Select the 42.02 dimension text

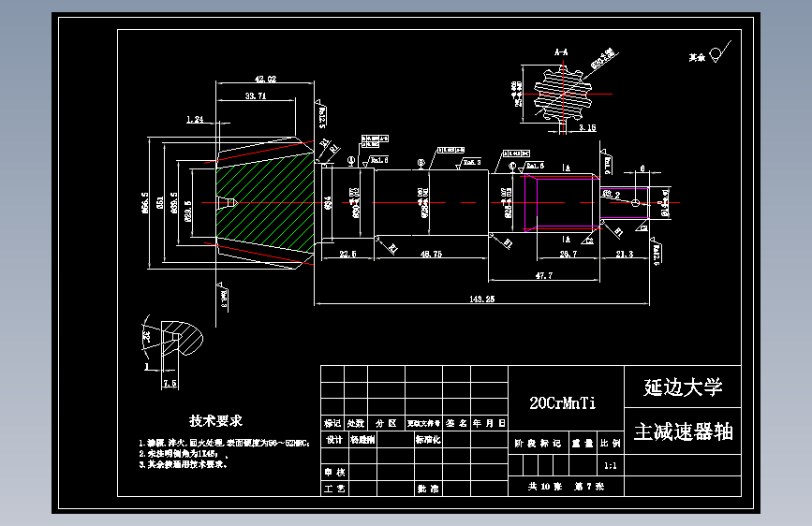(265, 79)
